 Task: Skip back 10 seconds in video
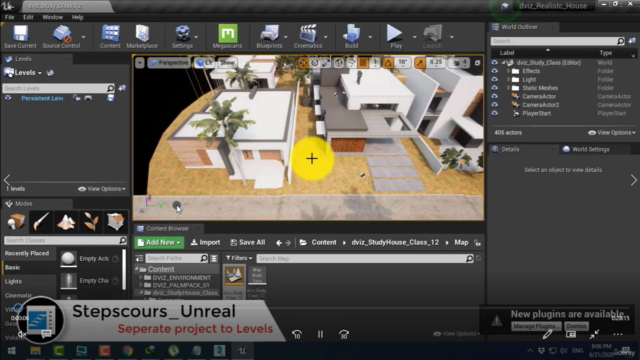[x=297, y=334]
